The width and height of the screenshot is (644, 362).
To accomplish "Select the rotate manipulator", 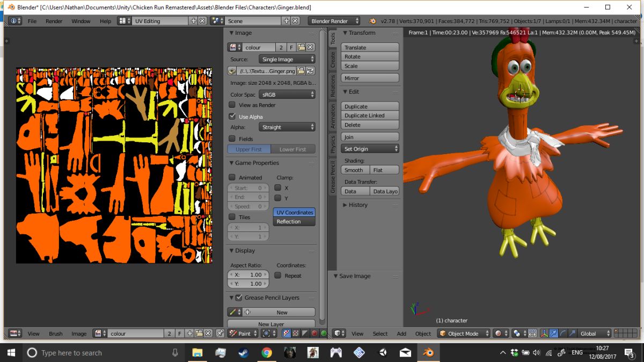I will pos(563,334).
